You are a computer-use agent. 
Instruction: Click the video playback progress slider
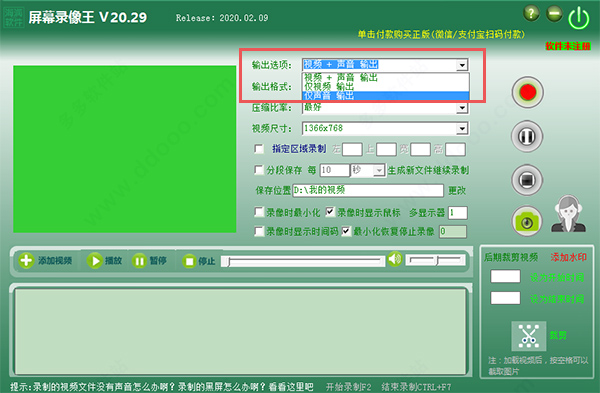click(303, 261)
